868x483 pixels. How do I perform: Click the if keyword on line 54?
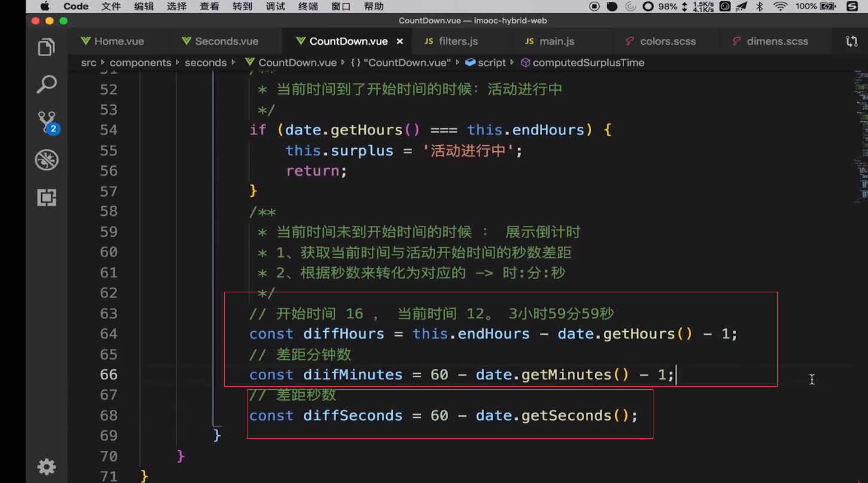(258, 130)
